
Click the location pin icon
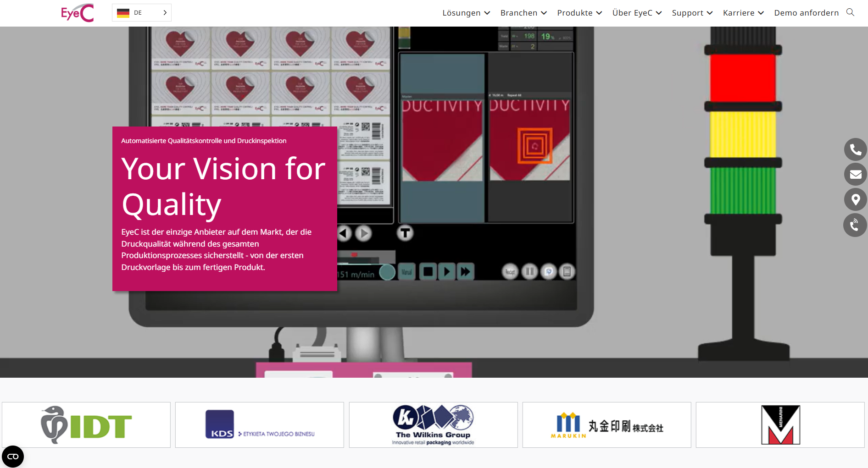click(856, 199)
